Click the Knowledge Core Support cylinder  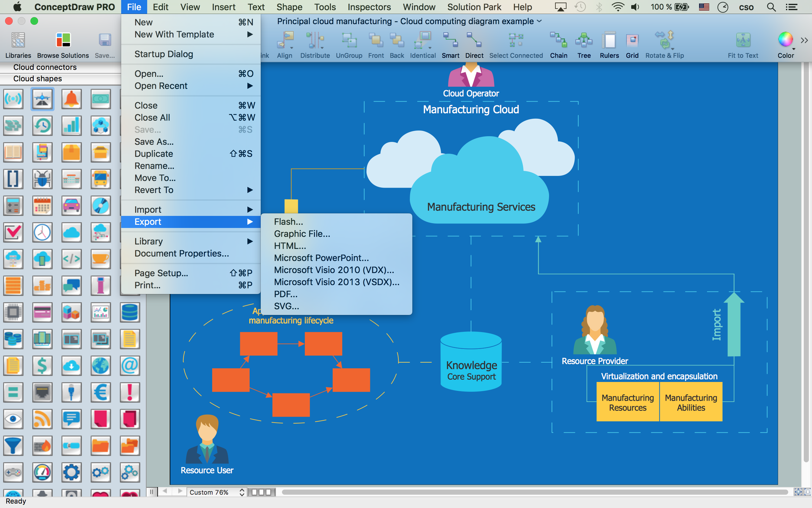[x=471, y=362]
